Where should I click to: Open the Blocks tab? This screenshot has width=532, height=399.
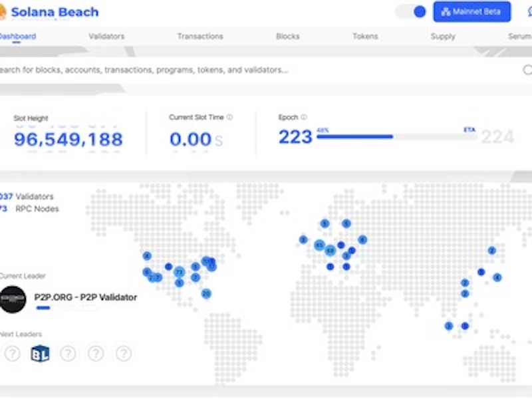(288, 37)
